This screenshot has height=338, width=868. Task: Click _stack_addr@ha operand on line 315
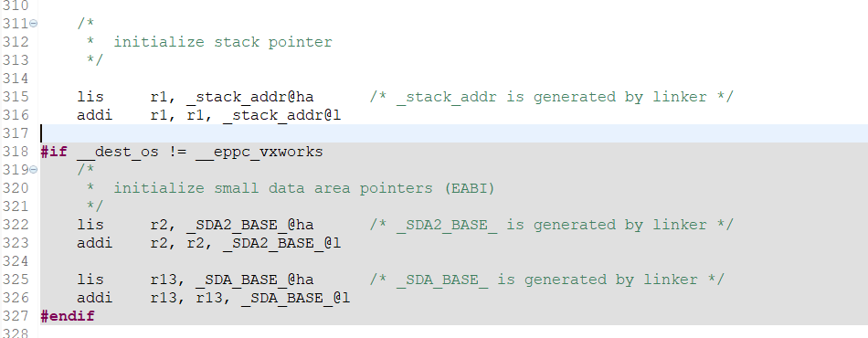250,97
